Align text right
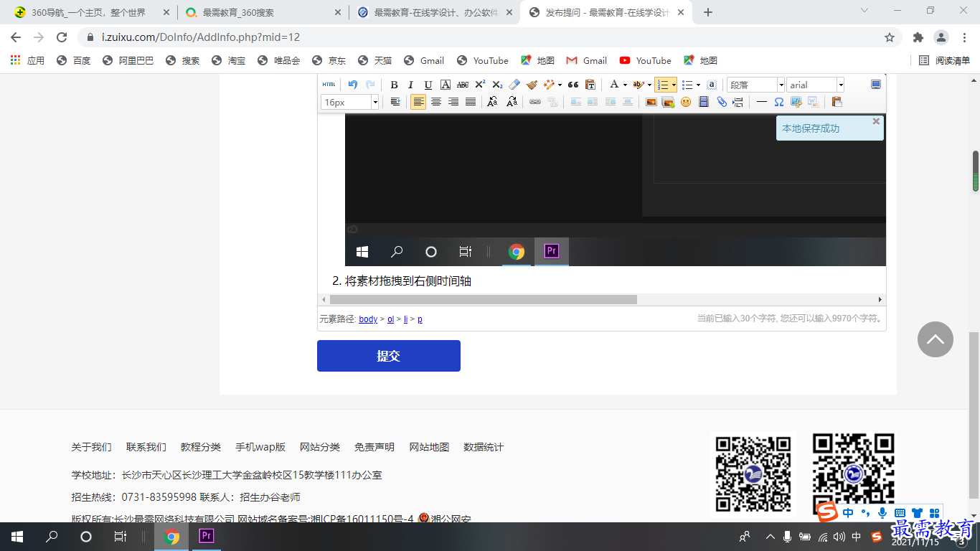The image size is (980, 551). 453,102
